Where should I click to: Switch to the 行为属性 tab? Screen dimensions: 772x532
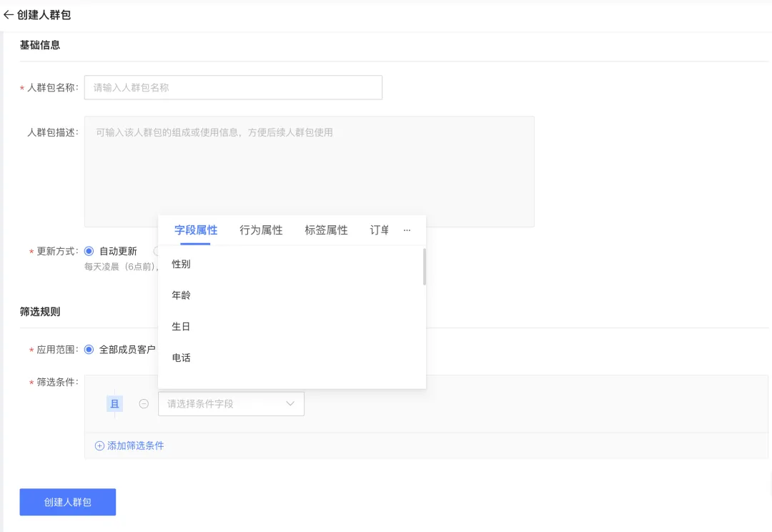(260, 230)
